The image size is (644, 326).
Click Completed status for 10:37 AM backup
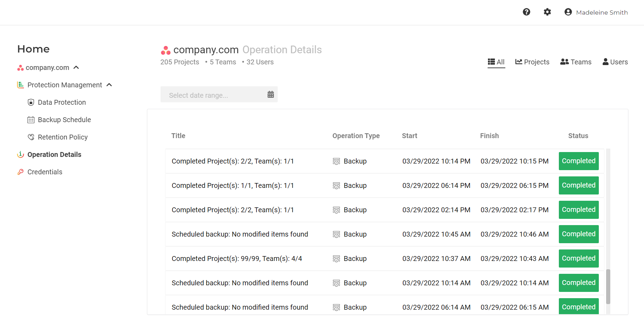(x=579, y=259)
